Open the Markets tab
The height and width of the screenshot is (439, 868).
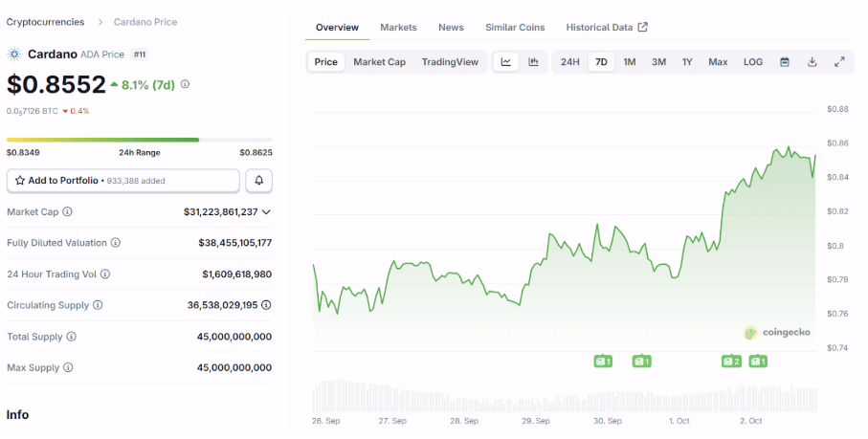tap(398, 28)
